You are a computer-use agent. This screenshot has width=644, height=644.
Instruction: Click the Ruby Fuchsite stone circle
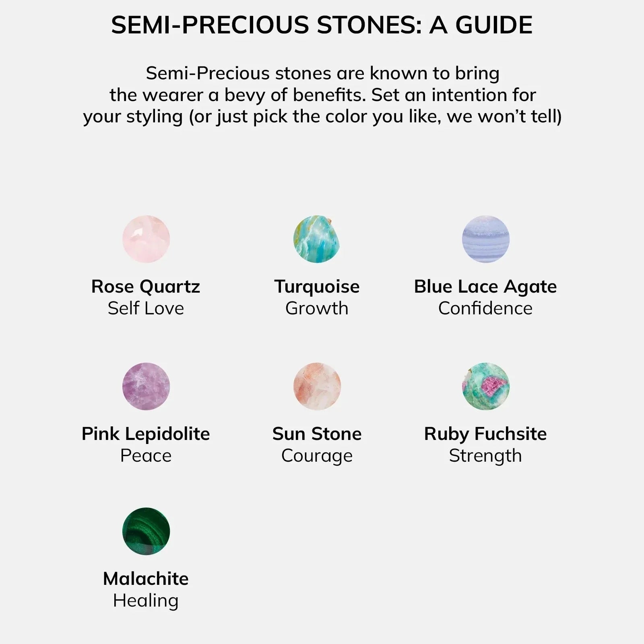(x=486, y=386)
